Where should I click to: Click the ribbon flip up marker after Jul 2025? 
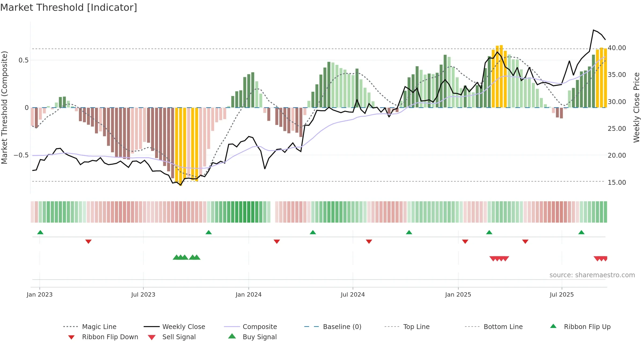tap(581, 232)
